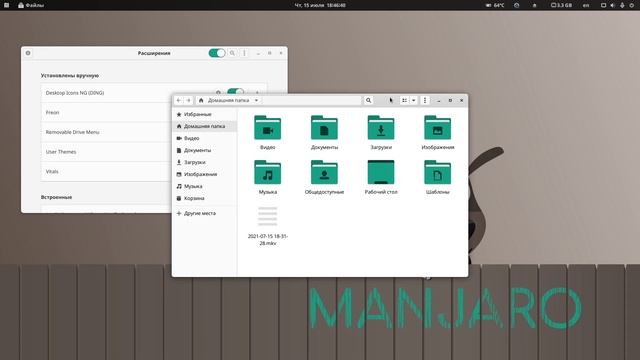Open the Изображения folder icon

tap(438, 128)
